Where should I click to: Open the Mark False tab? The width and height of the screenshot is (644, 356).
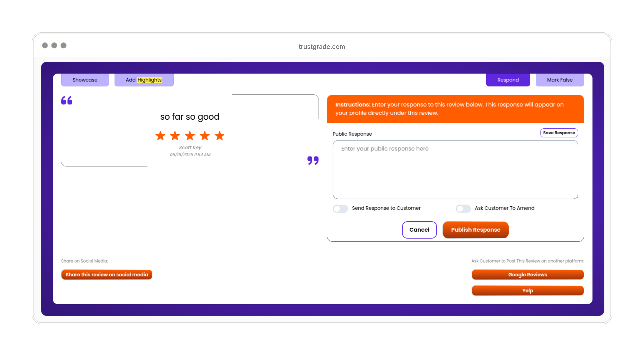[x=560, y=80]
